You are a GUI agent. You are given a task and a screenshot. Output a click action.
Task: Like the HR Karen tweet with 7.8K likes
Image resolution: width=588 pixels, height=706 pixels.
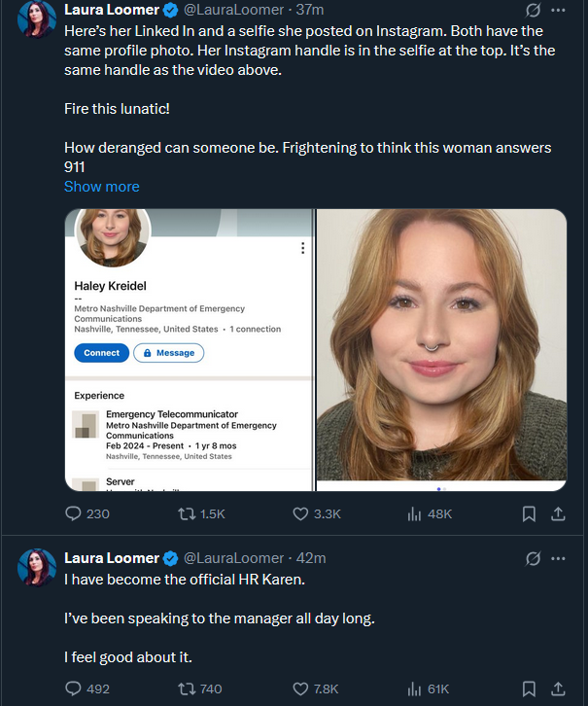(300, 688)
